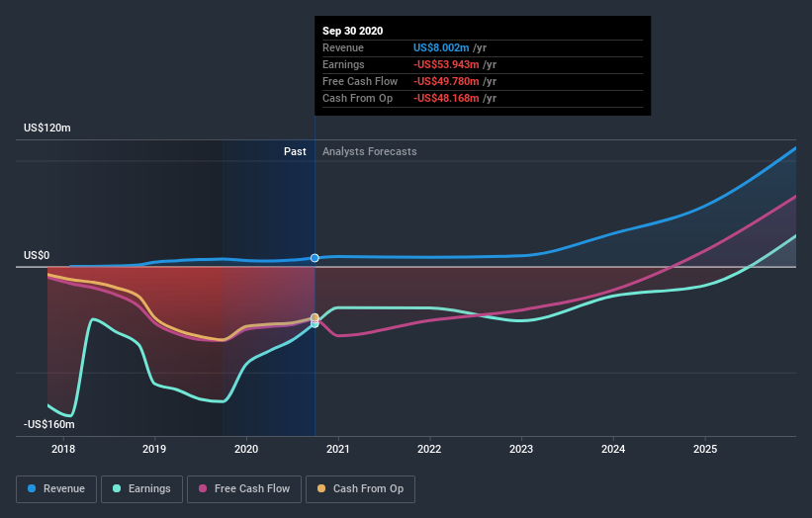Toggle the Revenue legend button
Screen dimensions: 812x518
56,489
